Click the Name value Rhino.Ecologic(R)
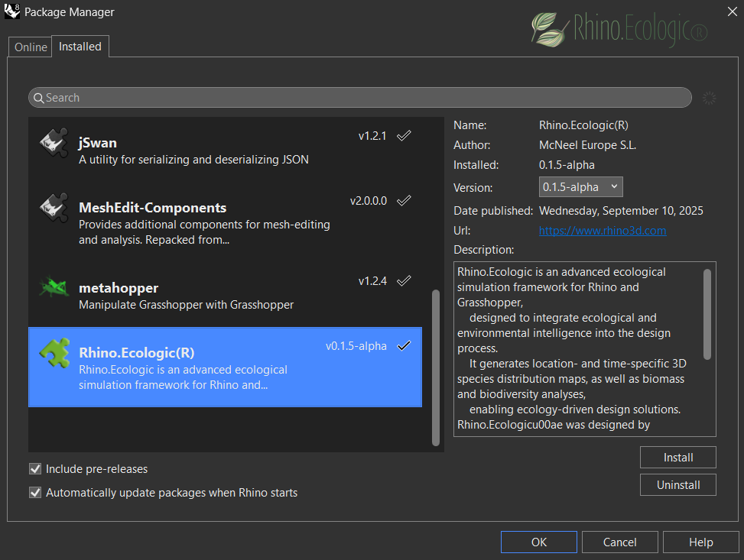Image resolution: width=744 pixels, height=560 pixels. coord(583,125)
